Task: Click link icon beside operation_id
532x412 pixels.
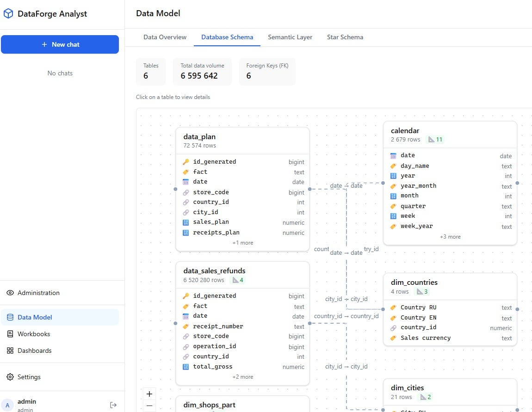Action: [186, 346]
